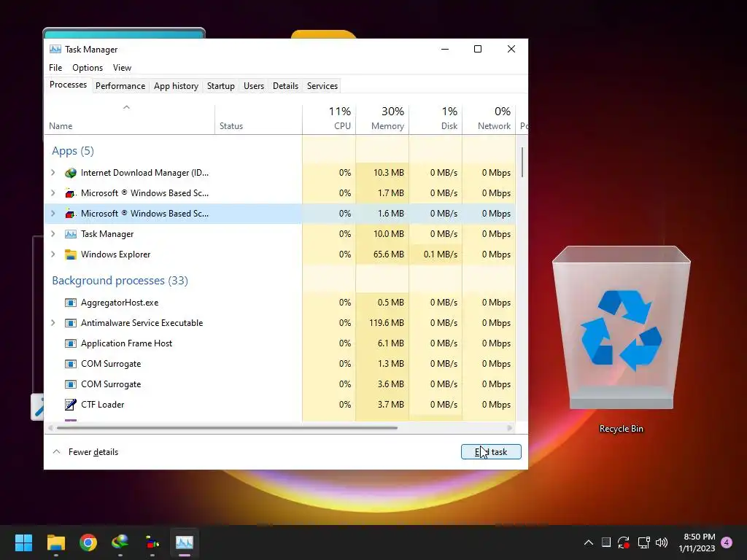This screenshot has height=560, width=747.
Task: Select the Windows Script row using 1.7 MB
Action: (x=279, y=192)
